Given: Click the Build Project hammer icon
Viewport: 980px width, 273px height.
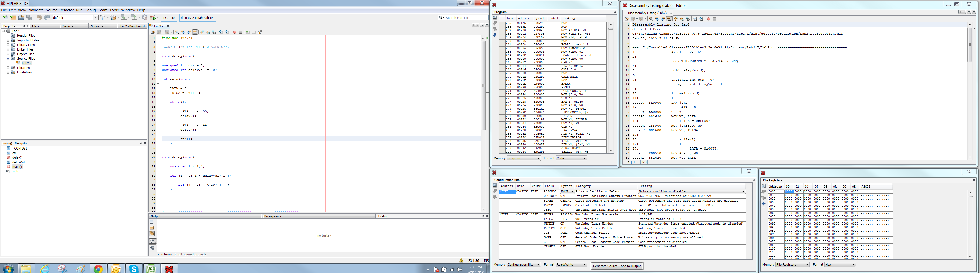Looking at the screenshot, I should 102,18.
